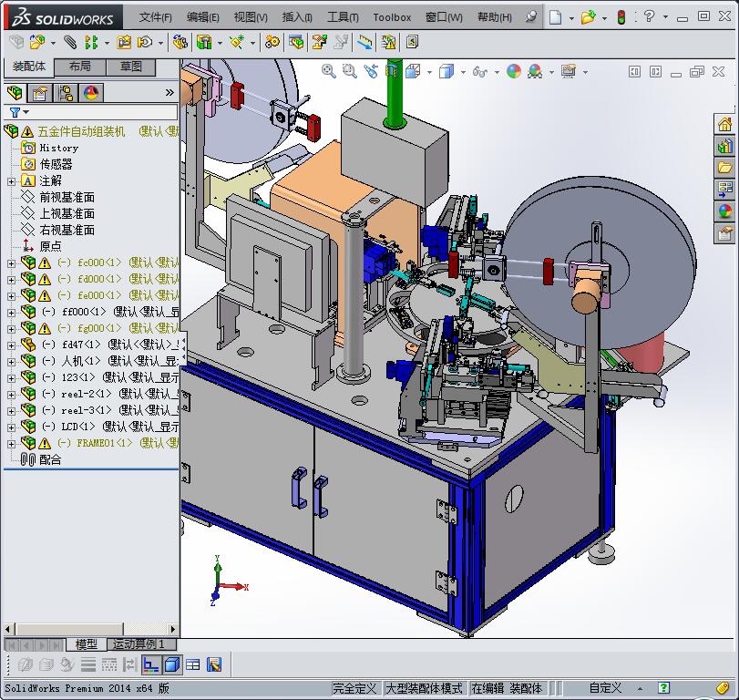
Task: Expand the fc000<1> component node
Action: tap(11, 263)
